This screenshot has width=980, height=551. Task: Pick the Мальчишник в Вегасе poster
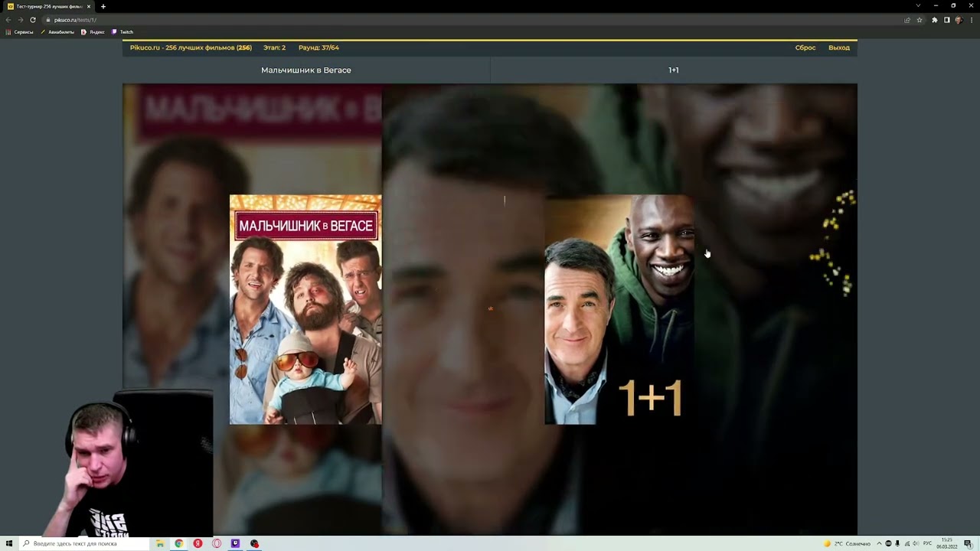click(x=305, y=309)
